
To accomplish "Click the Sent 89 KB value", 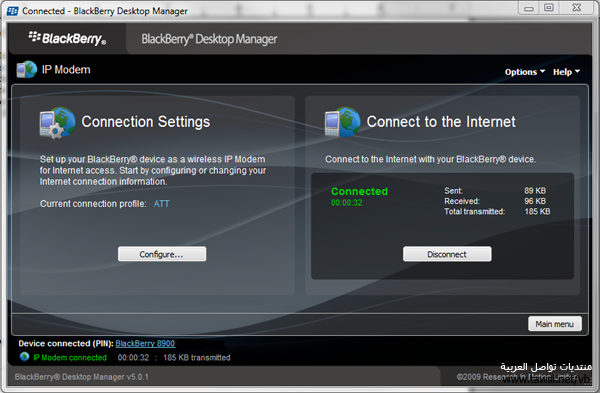I will tap(535, 191).
